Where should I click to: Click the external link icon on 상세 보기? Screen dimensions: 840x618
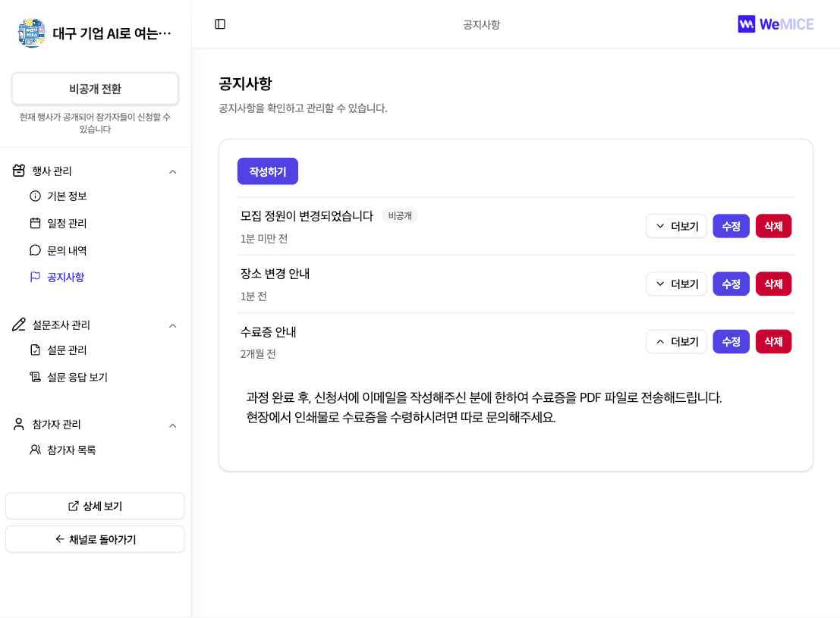tap(74, 506)
